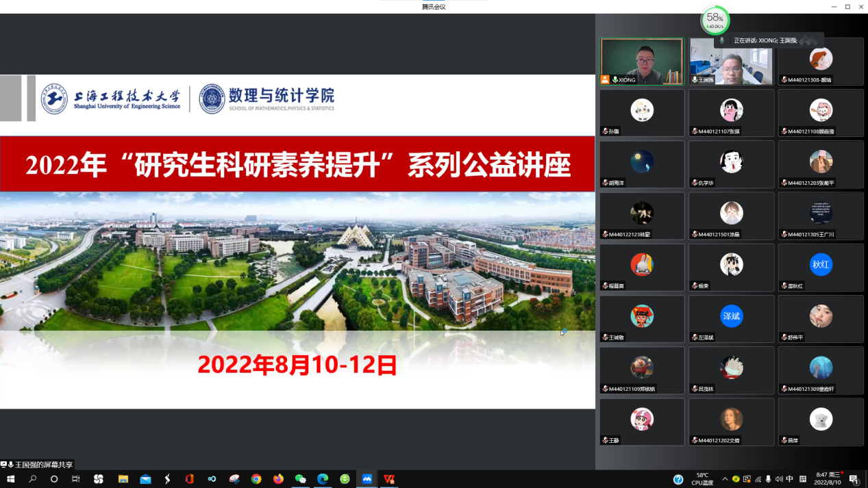Click the green microphone icon on XIONG's video

tap(615, 80)
